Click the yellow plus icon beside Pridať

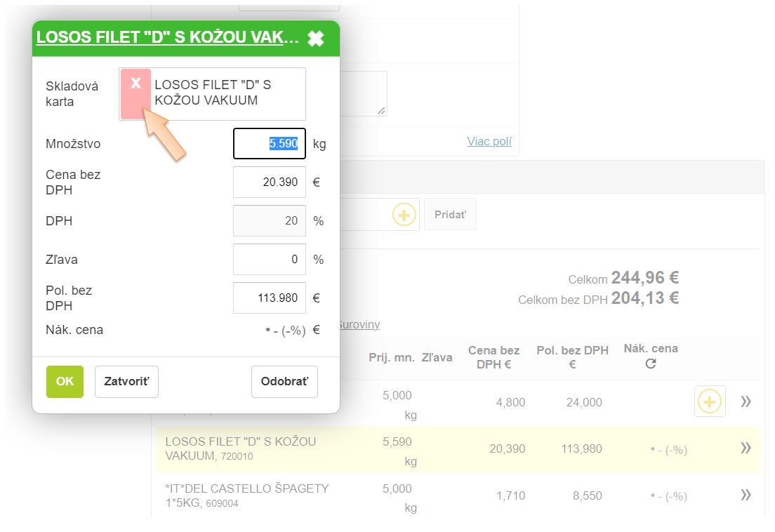tap(404, 215)
